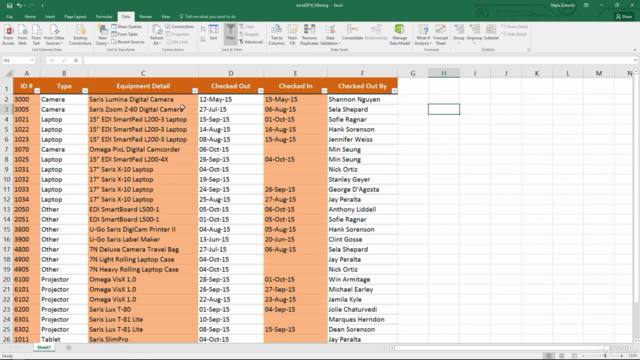The height and width of the screenshot is (360, 640).
Task: Click the From Text import icon
Action: click(x=36, y=35)
